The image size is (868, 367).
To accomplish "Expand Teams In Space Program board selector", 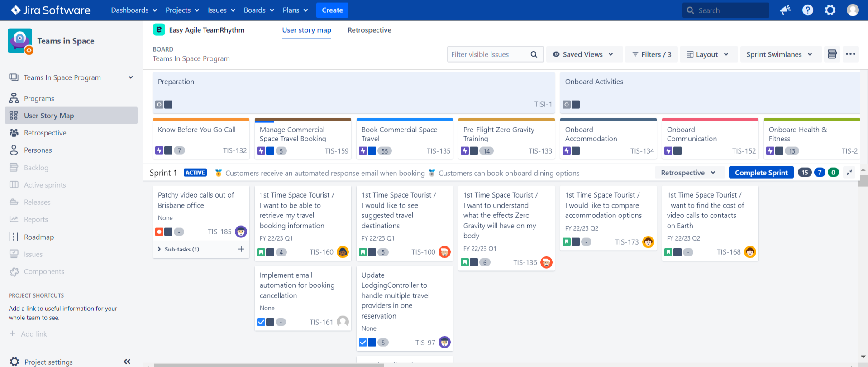I will point(71,77).
